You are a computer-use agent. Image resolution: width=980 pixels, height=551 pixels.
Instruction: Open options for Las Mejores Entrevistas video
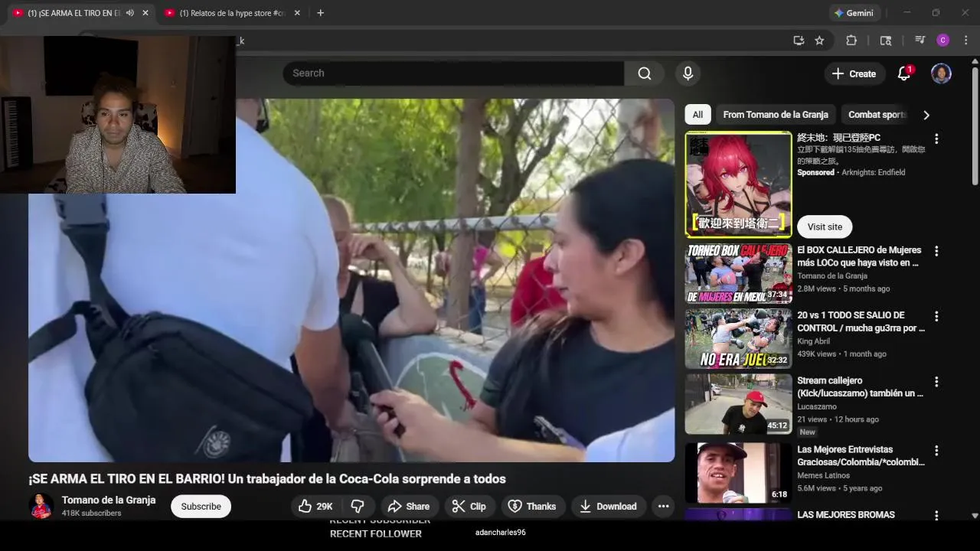pos(936,451)
